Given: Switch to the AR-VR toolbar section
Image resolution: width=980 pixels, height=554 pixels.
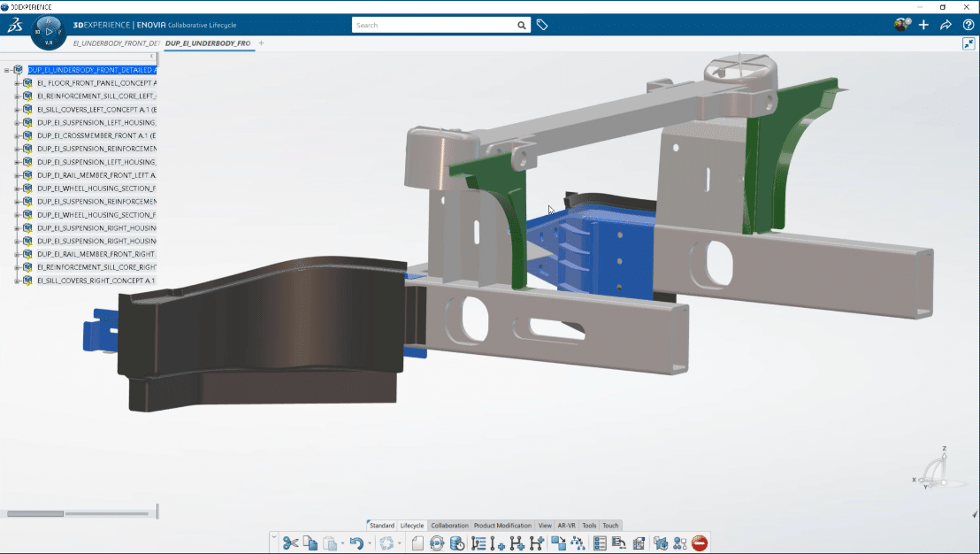Looking at the screenshot, I should coord(566,525).
